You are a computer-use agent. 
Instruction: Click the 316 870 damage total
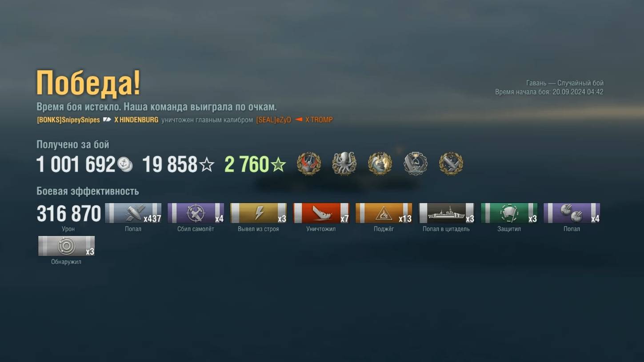69,214
